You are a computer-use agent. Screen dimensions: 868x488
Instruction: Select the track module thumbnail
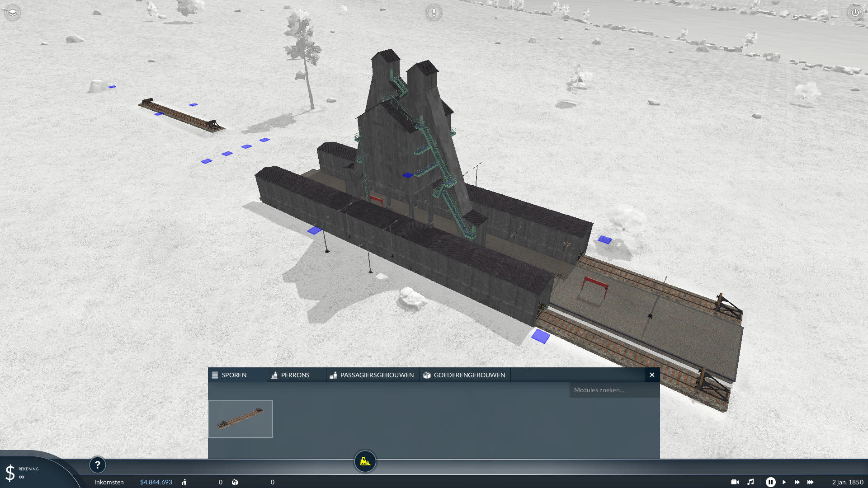(x=241, y=419)
